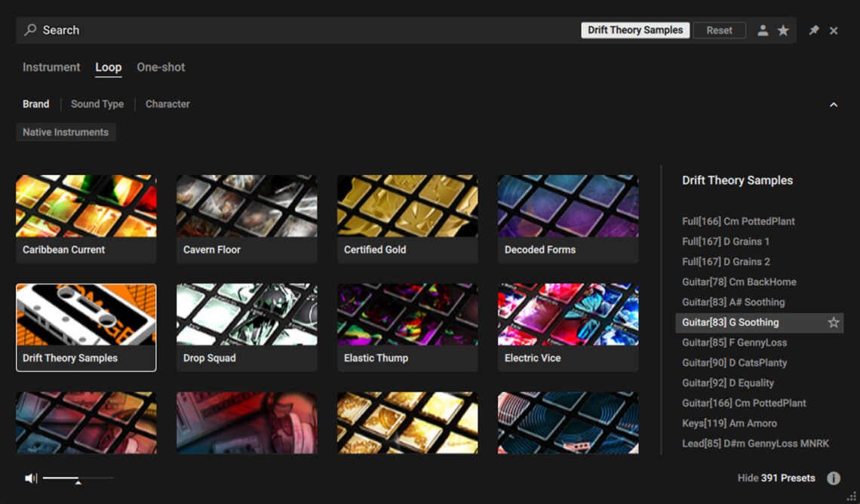Switch to the Instrument tab
The image size is (860, 504).
point(51,67)
